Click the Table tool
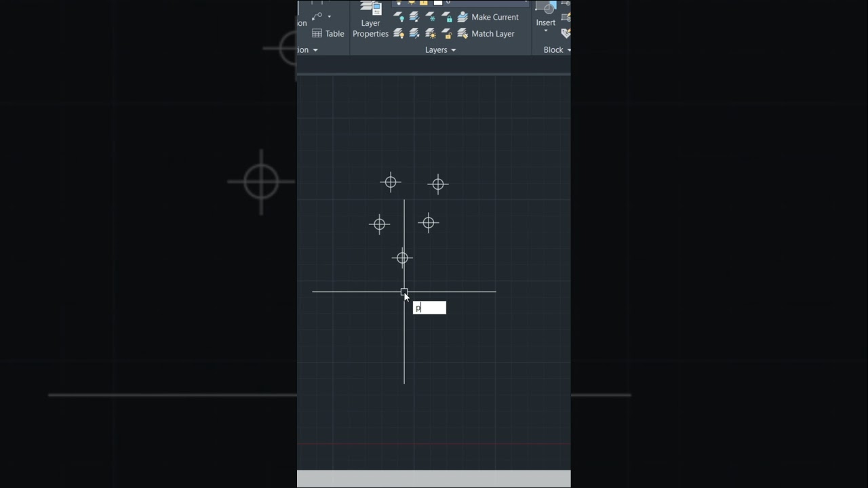Viewport: 868px width, 488px height. pos(328,33)
